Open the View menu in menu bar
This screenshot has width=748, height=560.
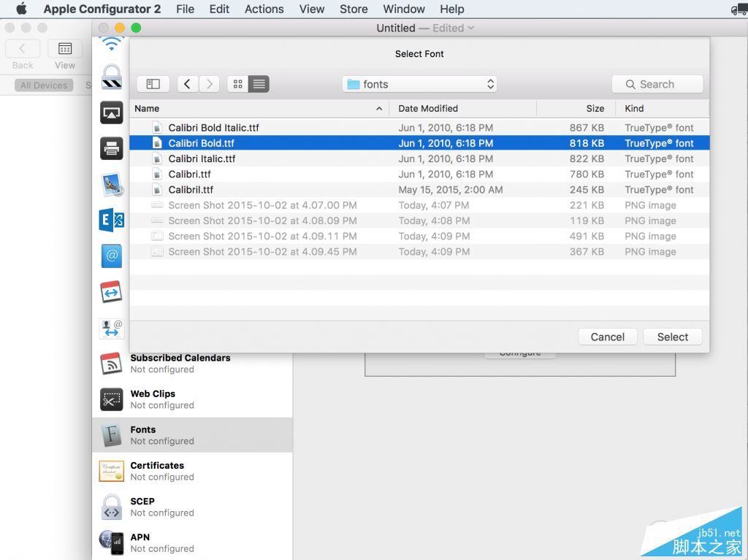pos(312,9)
